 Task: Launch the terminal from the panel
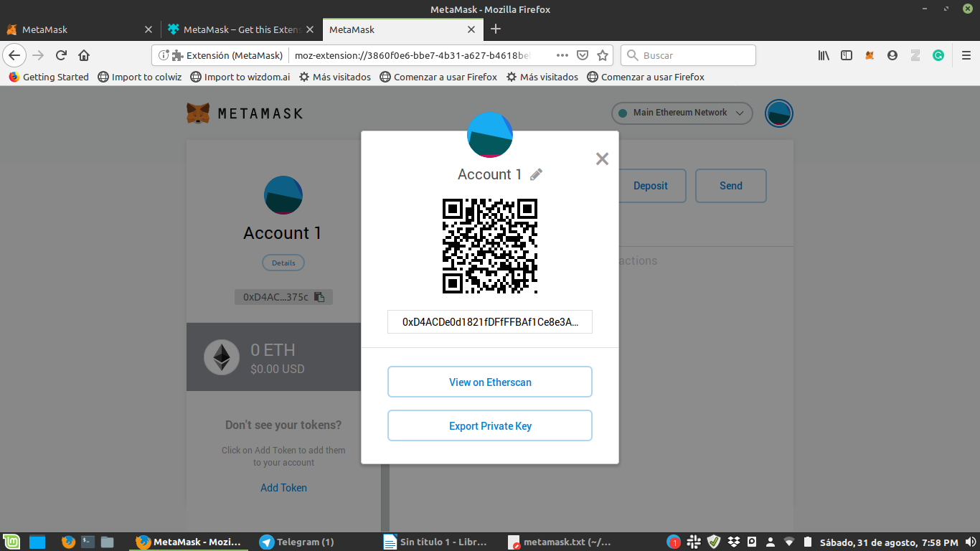click(88, 542)
